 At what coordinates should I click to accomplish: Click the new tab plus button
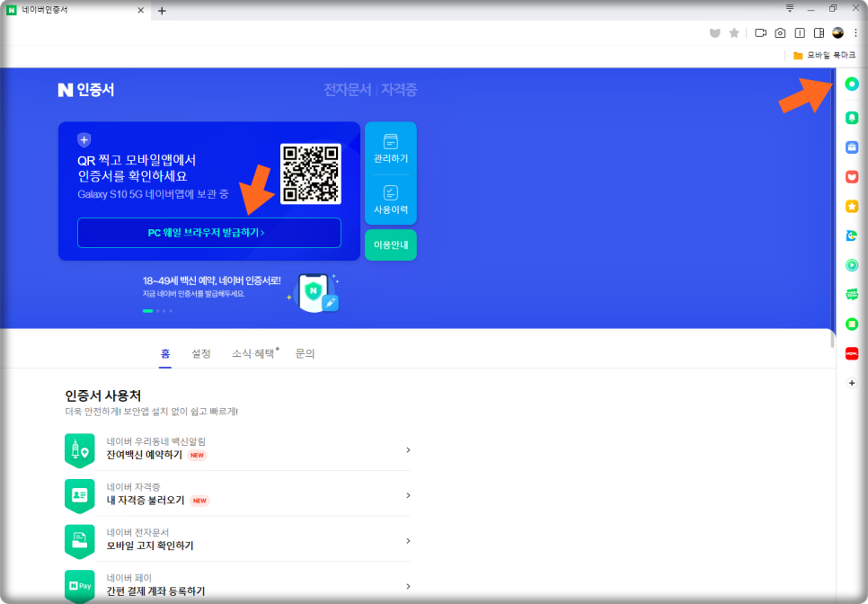(x=161, y=12)
